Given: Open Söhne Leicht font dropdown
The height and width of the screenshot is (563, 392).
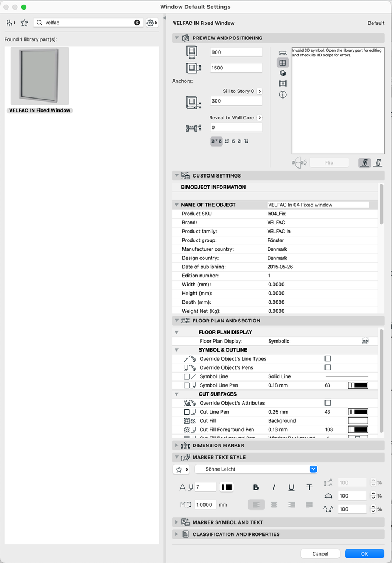Looking at the screenshot, I should coord(256,469).
